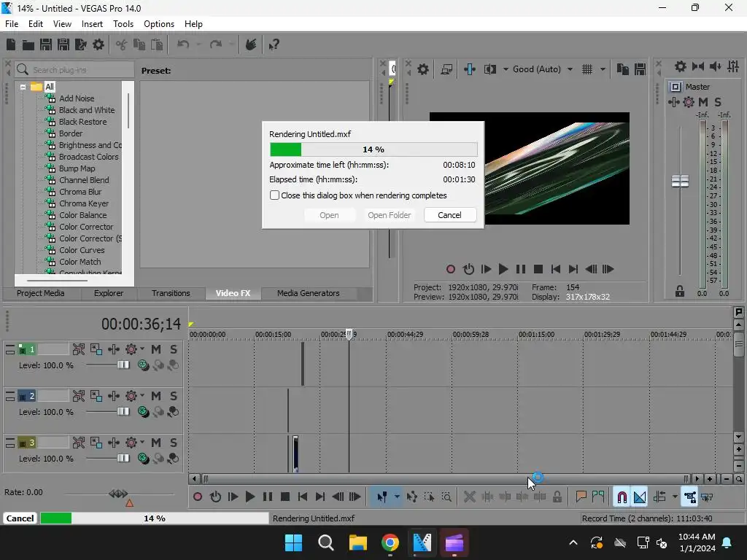
Task: Open the Redo history dropdown arrow
Action: (231, 44)
